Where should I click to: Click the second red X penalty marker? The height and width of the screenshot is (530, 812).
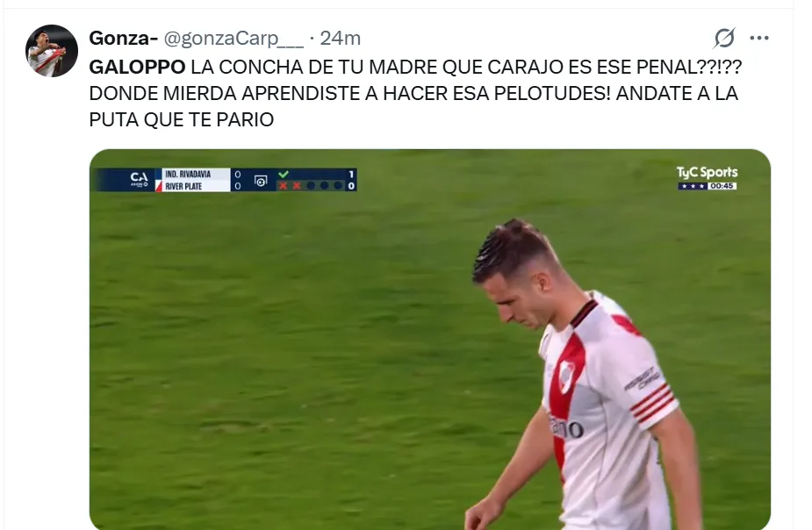pos(297,185)
